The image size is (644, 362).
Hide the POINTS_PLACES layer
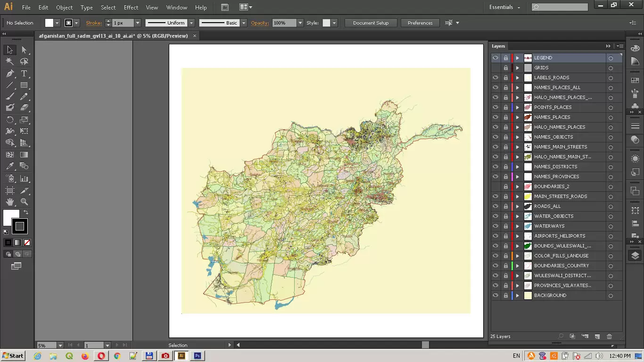tap(495, 107)
